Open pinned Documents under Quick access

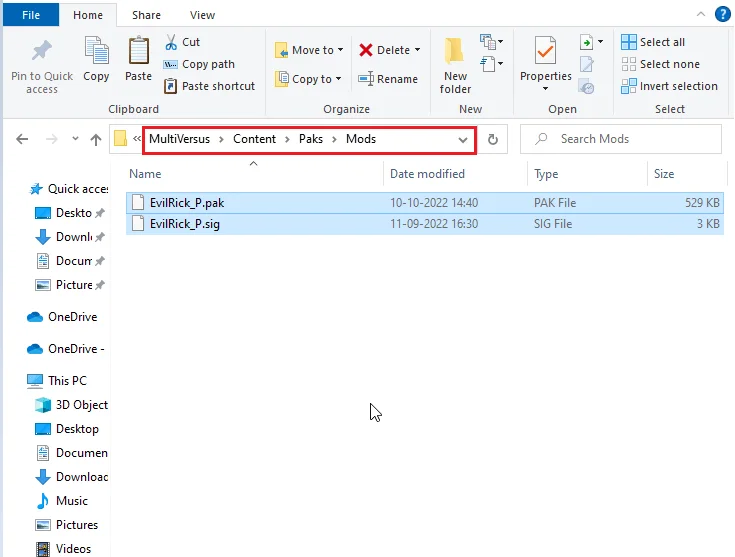point(70,261)
